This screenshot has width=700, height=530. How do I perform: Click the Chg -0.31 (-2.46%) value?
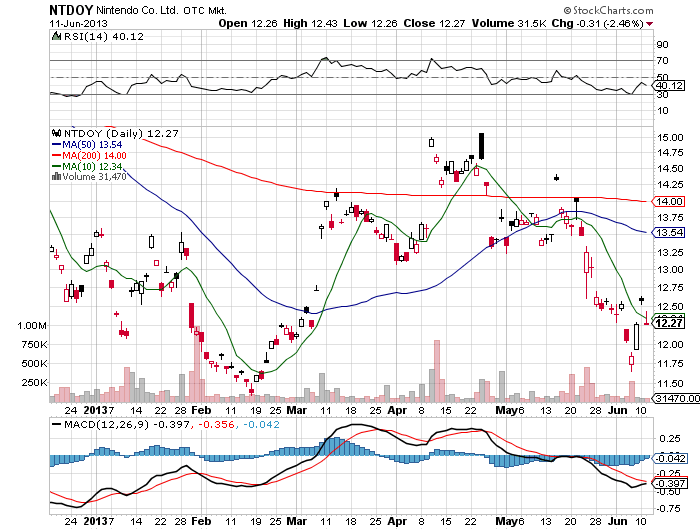598,24
